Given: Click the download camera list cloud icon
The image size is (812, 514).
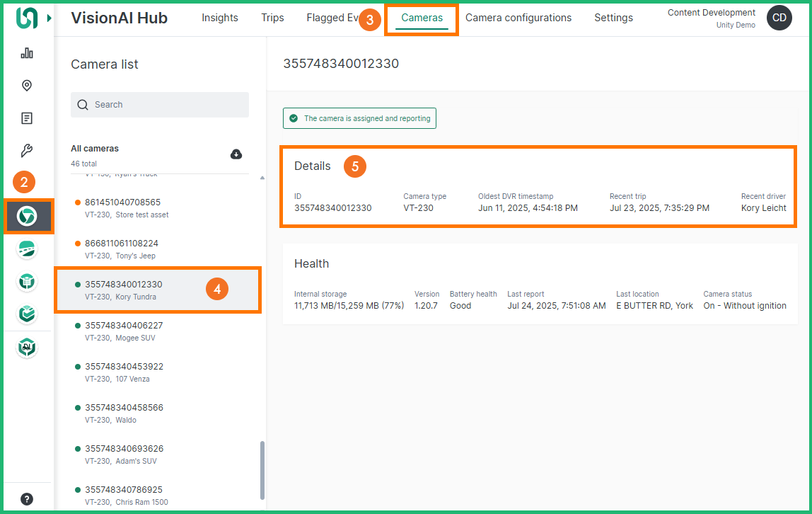Looking at the screenshot, I should coord(236,154).
